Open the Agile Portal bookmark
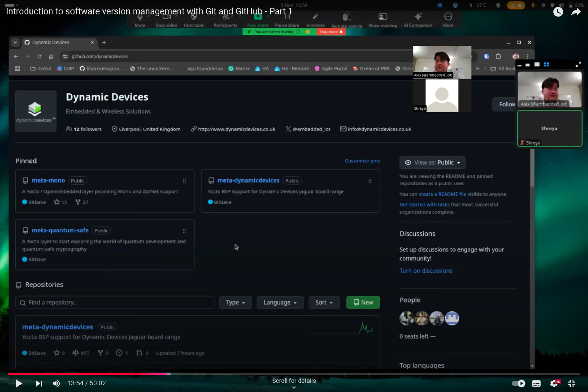The width and height of the screenshot is (588, 392). click(331, 69)
